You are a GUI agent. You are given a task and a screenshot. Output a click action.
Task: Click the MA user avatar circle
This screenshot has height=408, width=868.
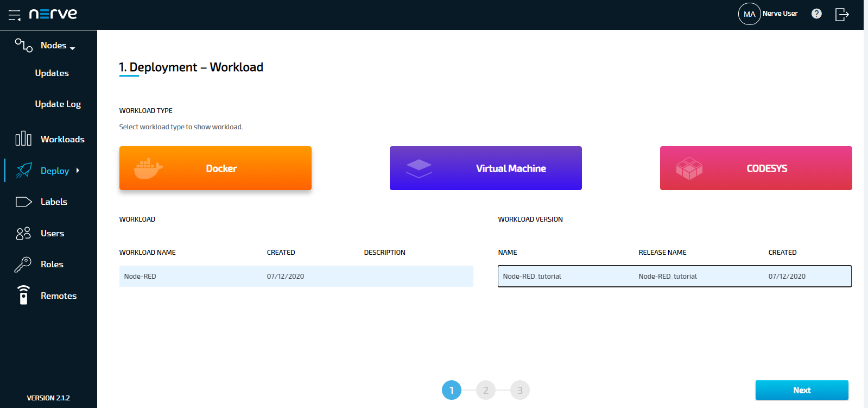[749, 14]
